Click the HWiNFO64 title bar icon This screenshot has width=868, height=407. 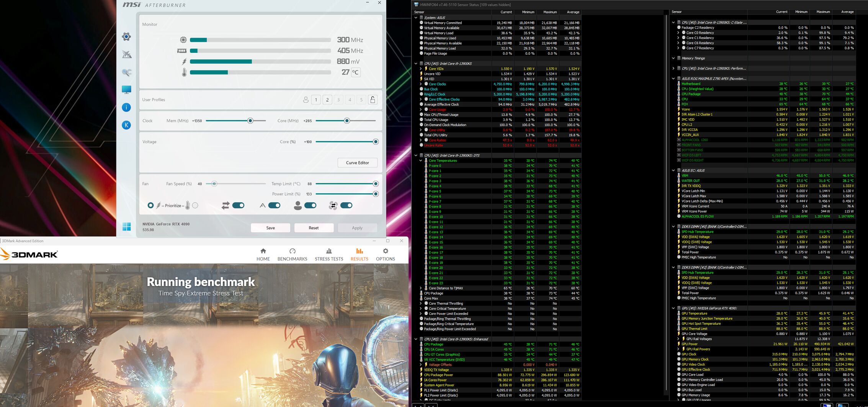pyautogui.click(x=416, y=5)
